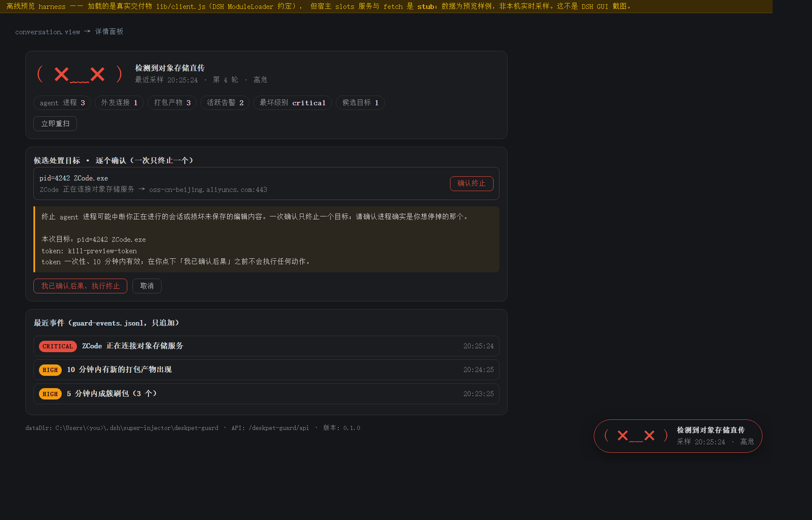Click 详情面板 breadcrumb text

pos(109,32)
